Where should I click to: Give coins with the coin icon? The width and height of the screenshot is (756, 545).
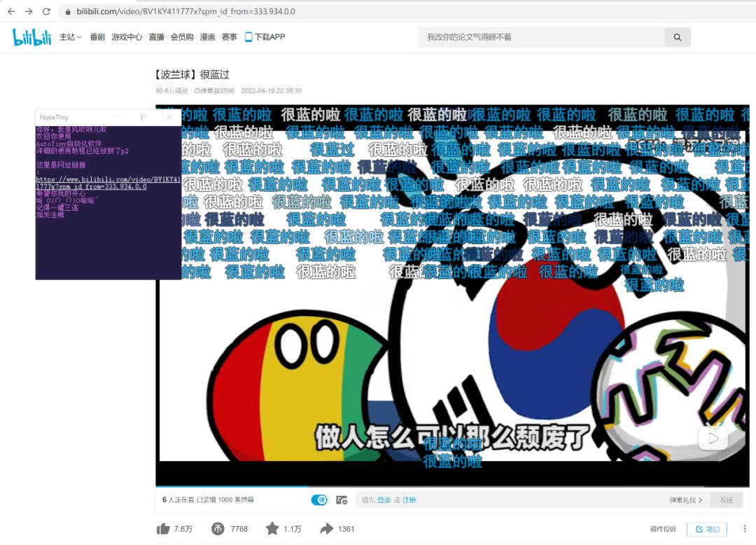(x=218, y=529)
